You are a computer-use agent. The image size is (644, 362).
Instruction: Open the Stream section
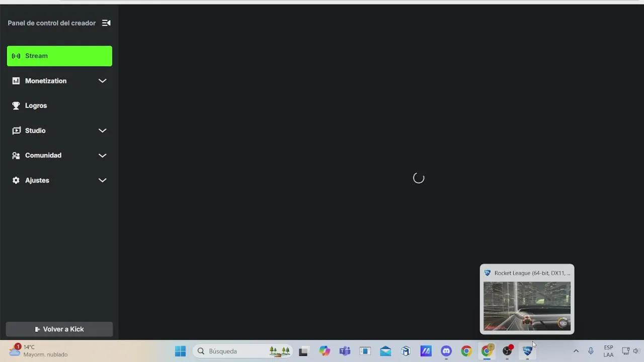(x=59, y=56)
